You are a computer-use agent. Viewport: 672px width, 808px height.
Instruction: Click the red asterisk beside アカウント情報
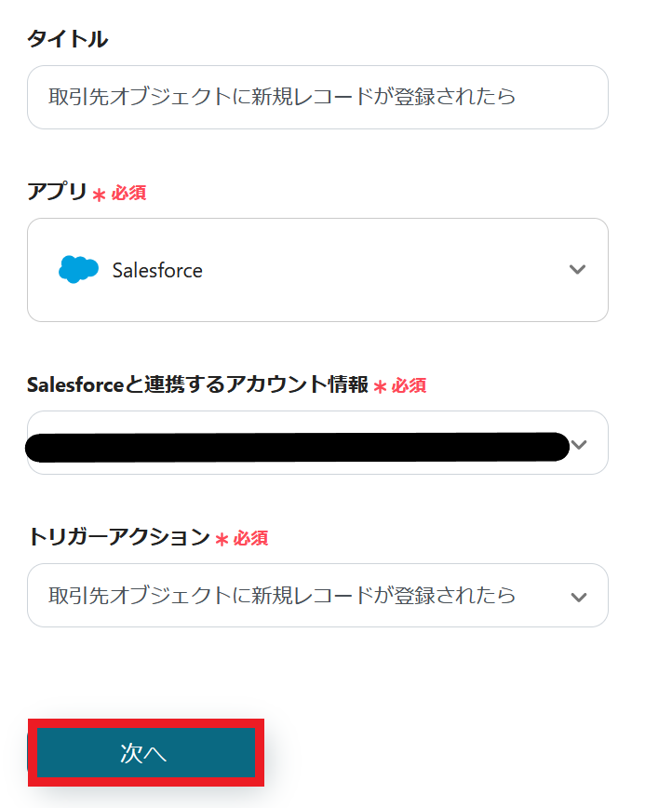tap(380, 386)
